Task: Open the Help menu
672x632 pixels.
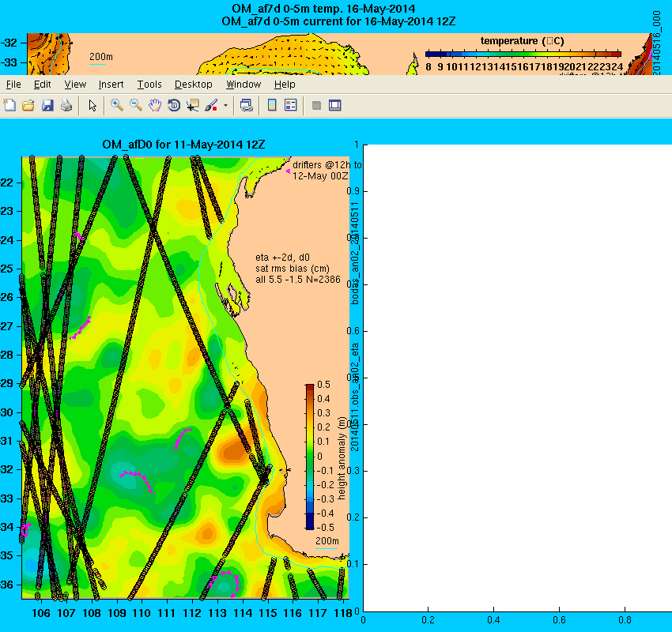Action: tap(285, 85)
